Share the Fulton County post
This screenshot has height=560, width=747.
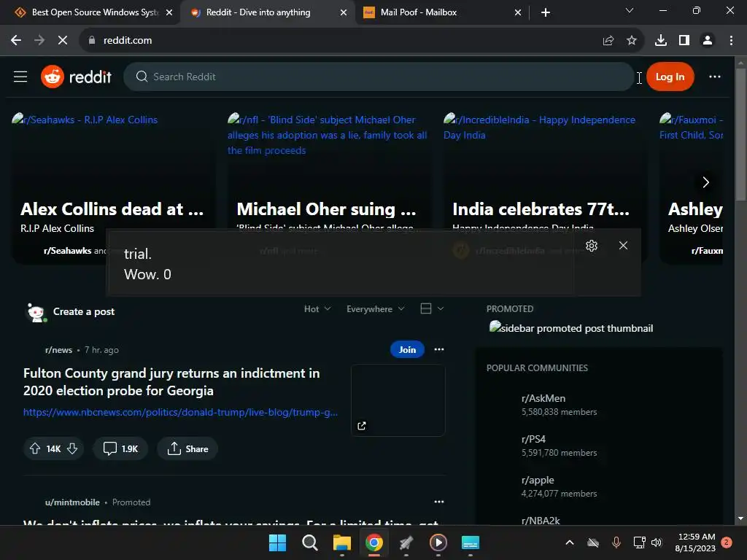pos(187,448)
